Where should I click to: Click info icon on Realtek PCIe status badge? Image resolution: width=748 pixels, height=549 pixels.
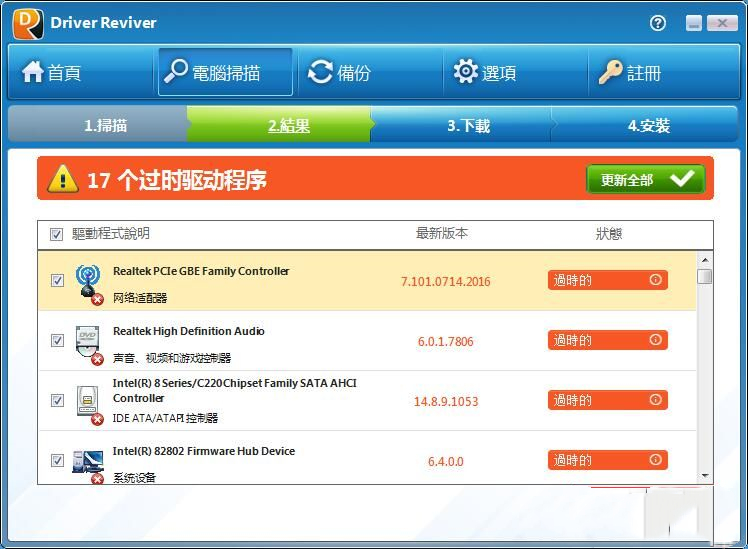pos(656,280)
